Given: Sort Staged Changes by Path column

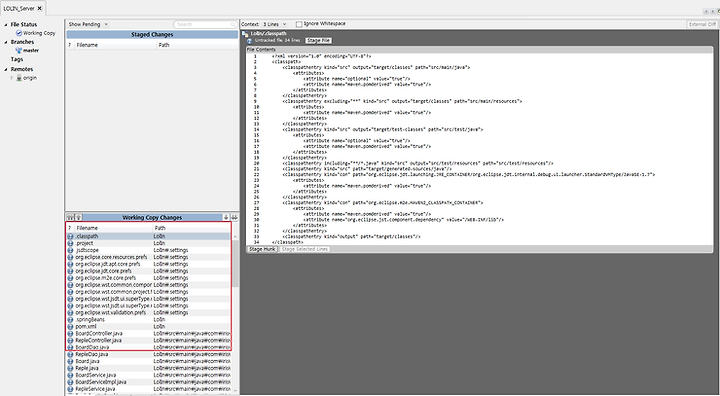Looking at the screenshot, I should (x=197, y=45).
